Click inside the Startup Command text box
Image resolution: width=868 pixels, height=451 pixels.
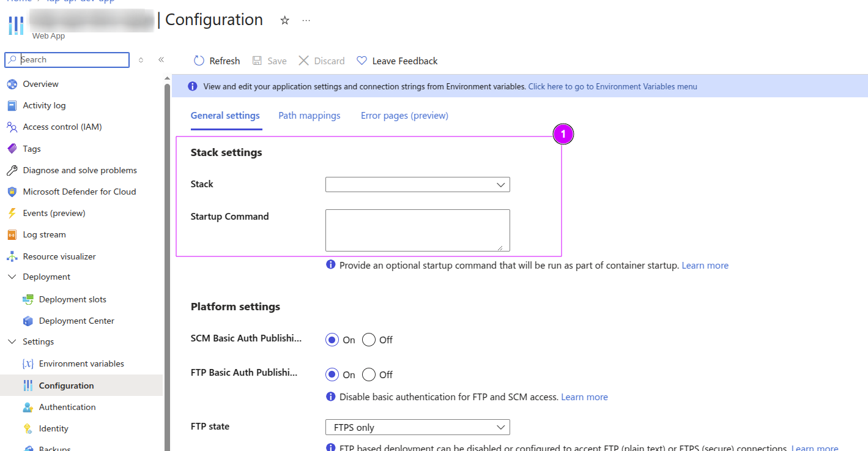tap(417, 230)
